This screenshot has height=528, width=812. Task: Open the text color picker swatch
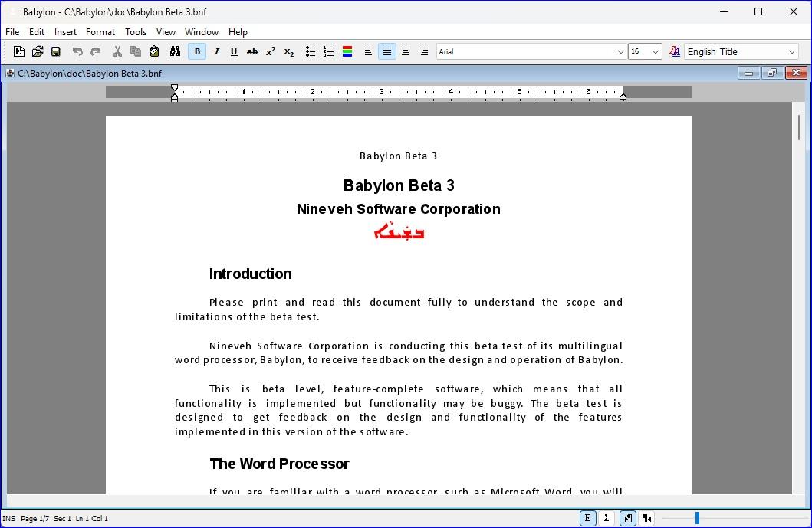click(x=347, y=51)
